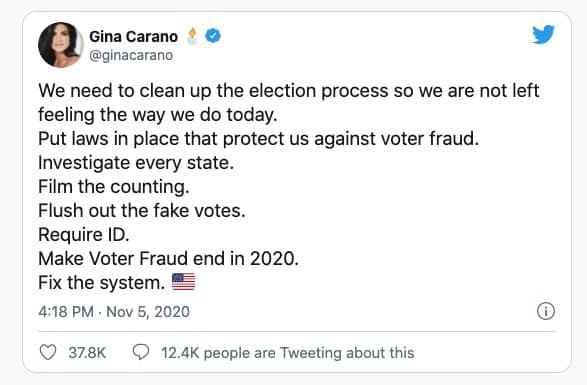Click the candle emoji beside the name
This screenshot has height=385, width=587.
(x=192, y=36)
